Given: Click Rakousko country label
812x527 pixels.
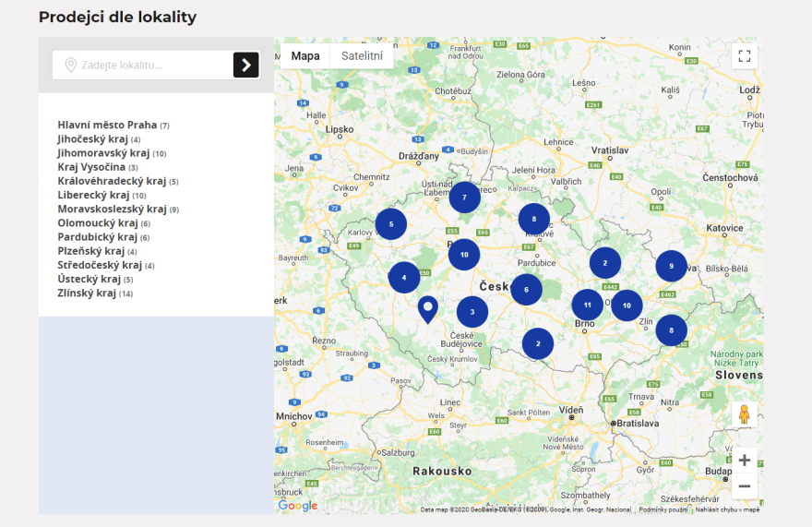Looking at the screenshot, I should tap(443, 471).
